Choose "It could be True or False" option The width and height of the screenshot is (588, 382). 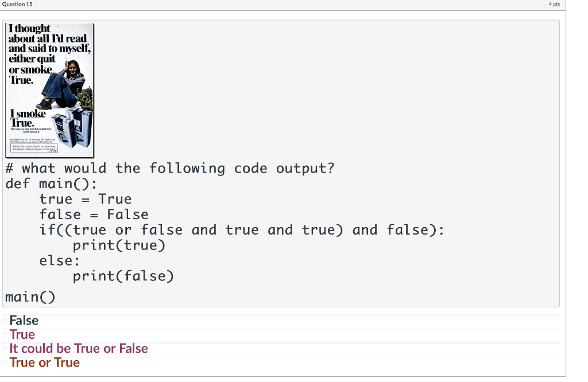coord(4,348)
